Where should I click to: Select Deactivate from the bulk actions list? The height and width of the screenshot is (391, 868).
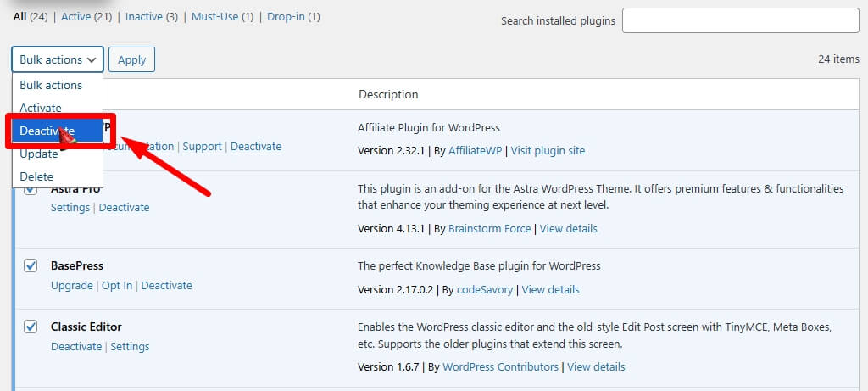[57, 131]
